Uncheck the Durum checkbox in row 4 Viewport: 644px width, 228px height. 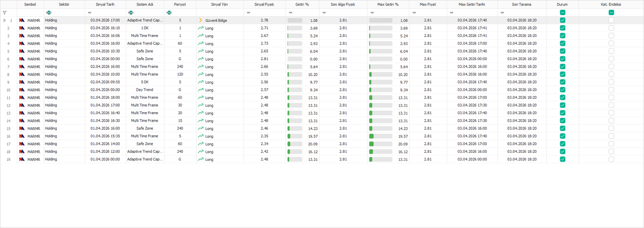coord(562,43)
